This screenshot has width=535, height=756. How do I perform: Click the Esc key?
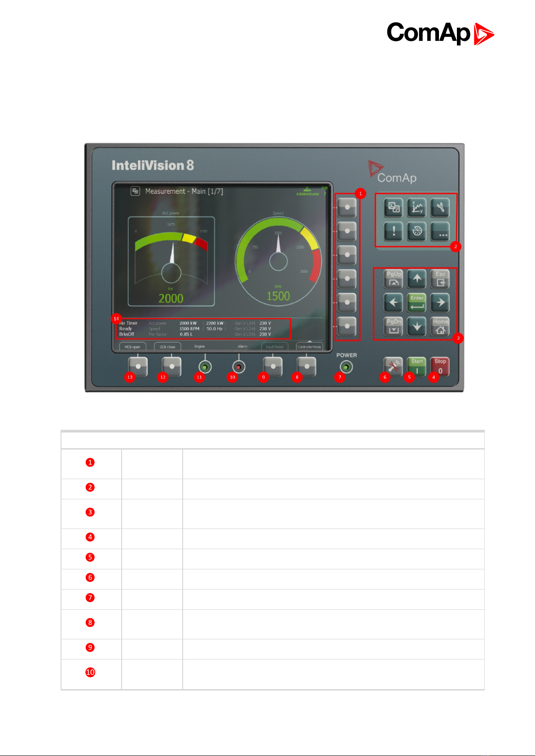point(440,279)
